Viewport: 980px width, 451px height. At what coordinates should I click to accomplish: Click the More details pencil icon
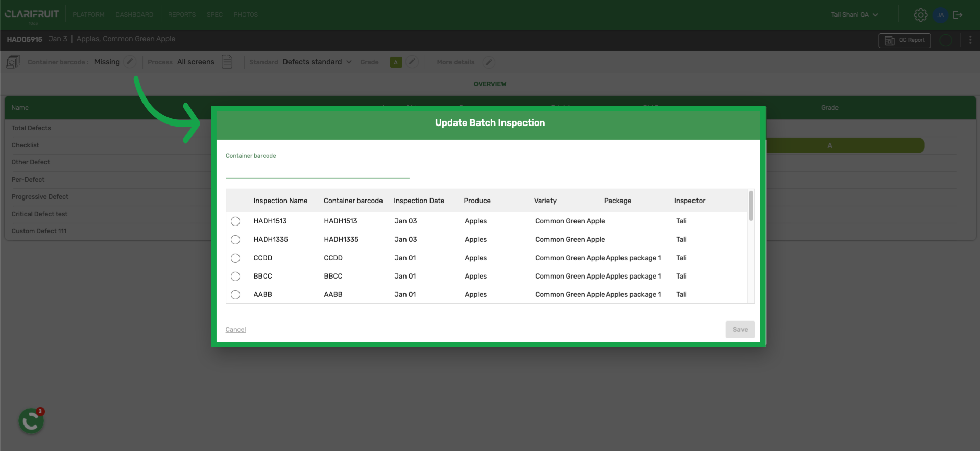[489, 62]
